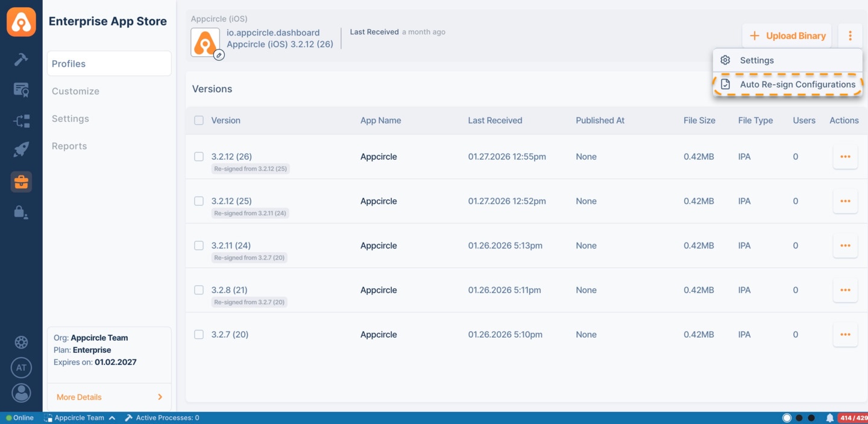The height and width of the screenshot is (424, 868).
Task: Click the notification bell in the status bar
Action: (x=829, y=417)
